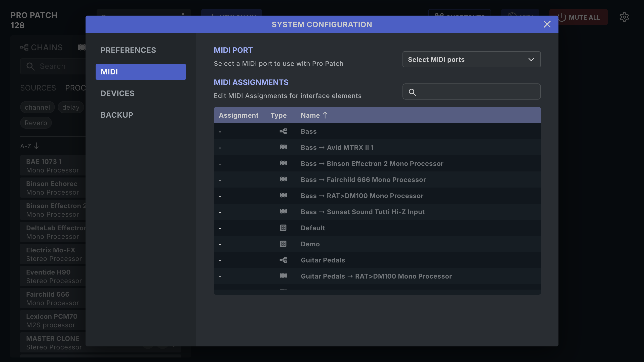Click device icon for Bass → RAT>DM100 row

(283, 195)
